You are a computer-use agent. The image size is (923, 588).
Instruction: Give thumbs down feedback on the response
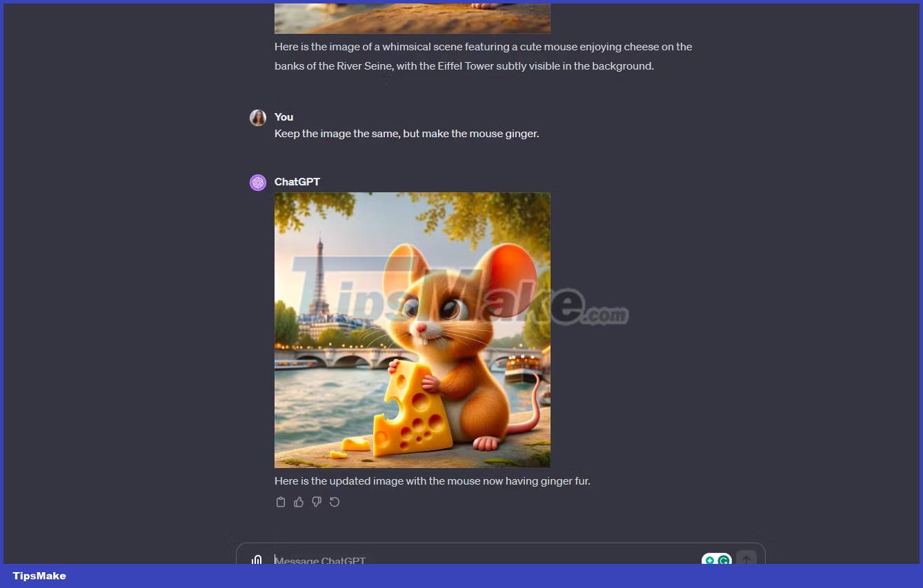316,501
